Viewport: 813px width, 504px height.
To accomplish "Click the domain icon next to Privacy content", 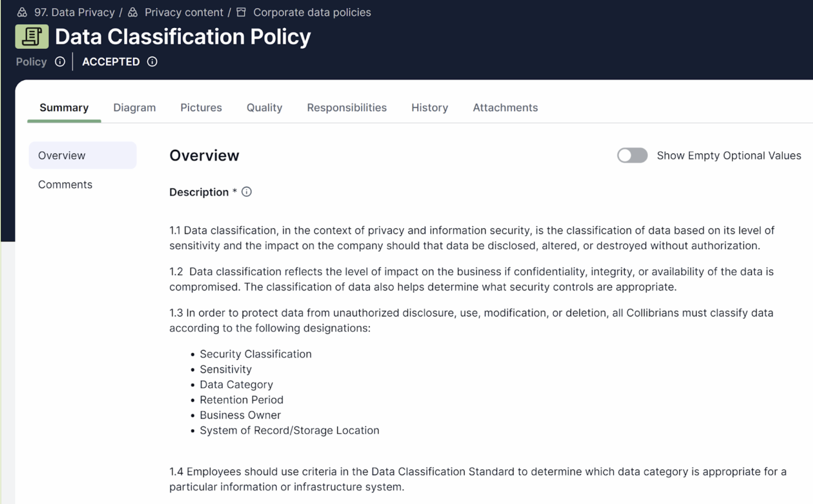I will click(x=132, y=12).
